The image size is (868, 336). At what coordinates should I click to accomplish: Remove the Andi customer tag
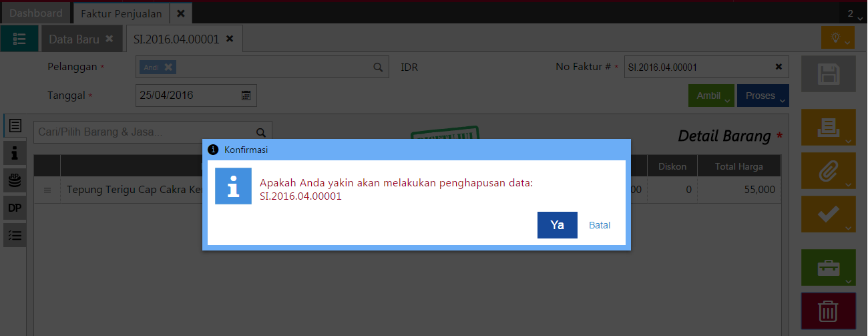tap(168, 67)
